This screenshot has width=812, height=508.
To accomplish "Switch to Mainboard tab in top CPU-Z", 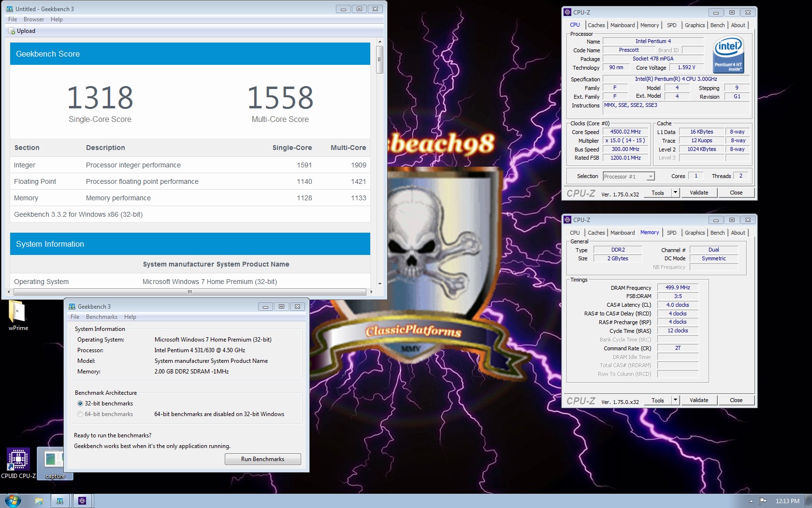I will pyautogui.click(x=623, y=25).
